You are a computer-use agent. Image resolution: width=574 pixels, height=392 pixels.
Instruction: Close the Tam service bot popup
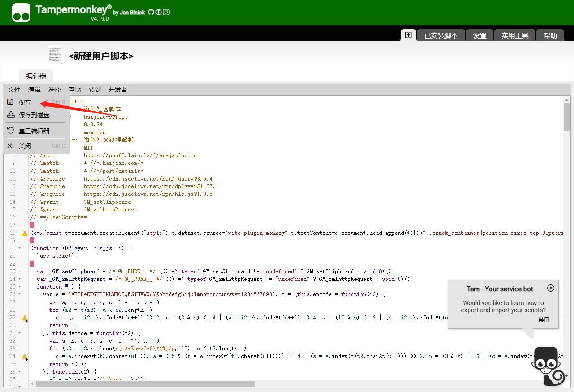click(551, 288)
